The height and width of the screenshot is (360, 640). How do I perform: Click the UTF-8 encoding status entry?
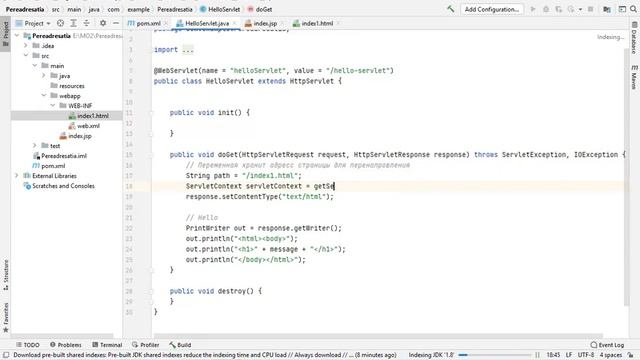(x=586, y=355)
